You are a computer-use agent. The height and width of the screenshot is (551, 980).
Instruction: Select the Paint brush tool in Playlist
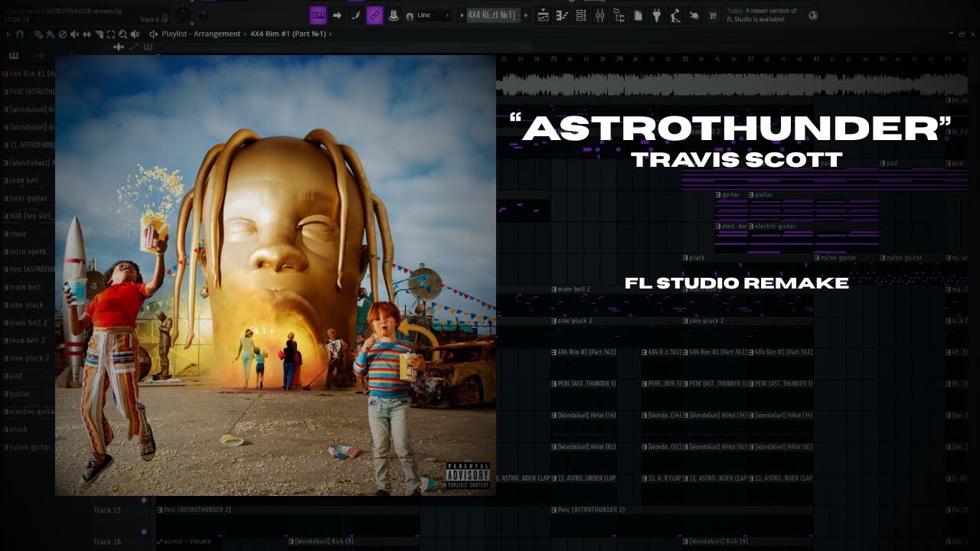51,34
